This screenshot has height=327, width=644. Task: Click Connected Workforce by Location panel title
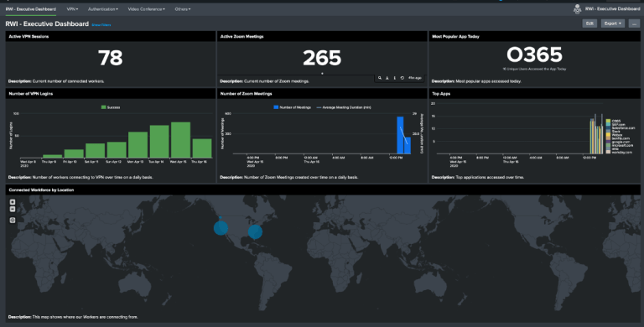[x=41, y=189]
